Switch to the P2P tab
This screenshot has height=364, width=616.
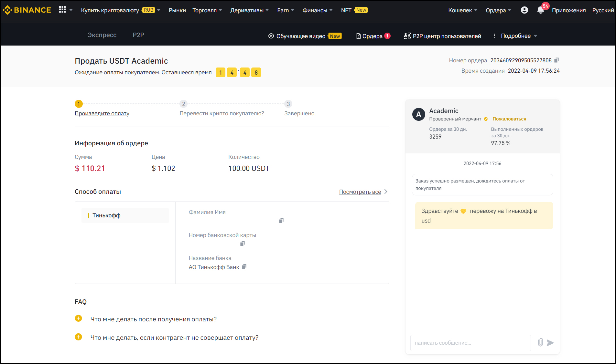pos(138,35)
